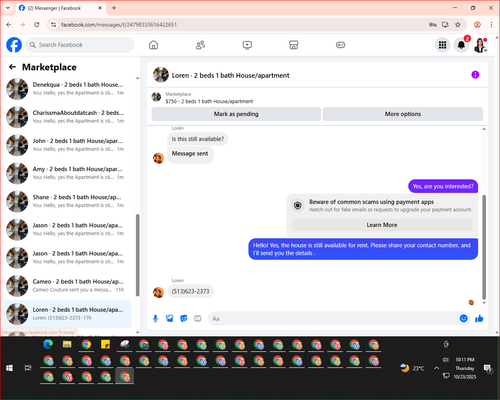This screenshot has width=500, height=400.
Task: Open the Friends icon in top navigation
Action: click(200, 45)
